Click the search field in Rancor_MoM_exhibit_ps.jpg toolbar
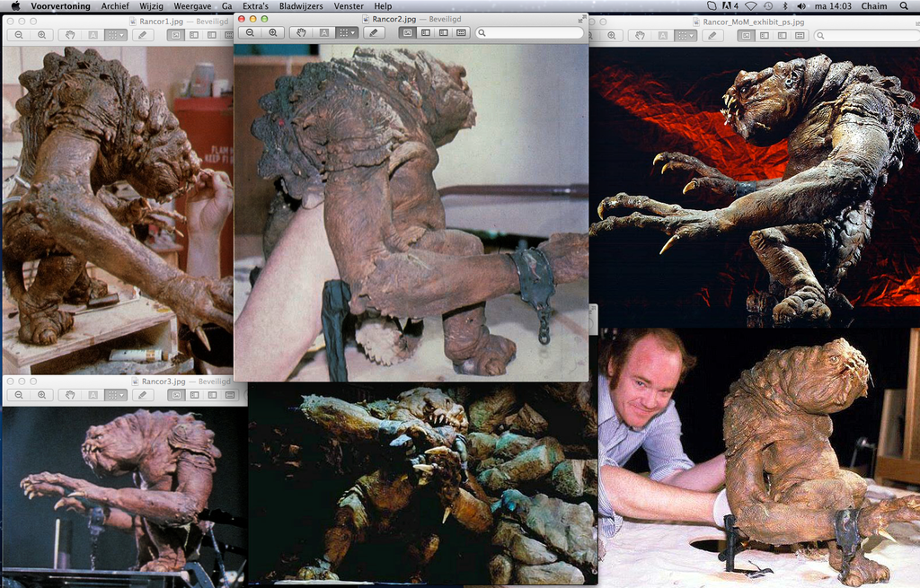This screenshot has width=920, height=588. (867, 36)
